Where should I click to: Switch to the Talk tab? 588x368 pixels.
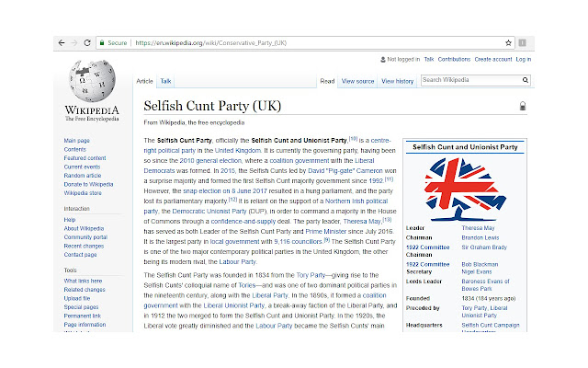tap(165, 81)
